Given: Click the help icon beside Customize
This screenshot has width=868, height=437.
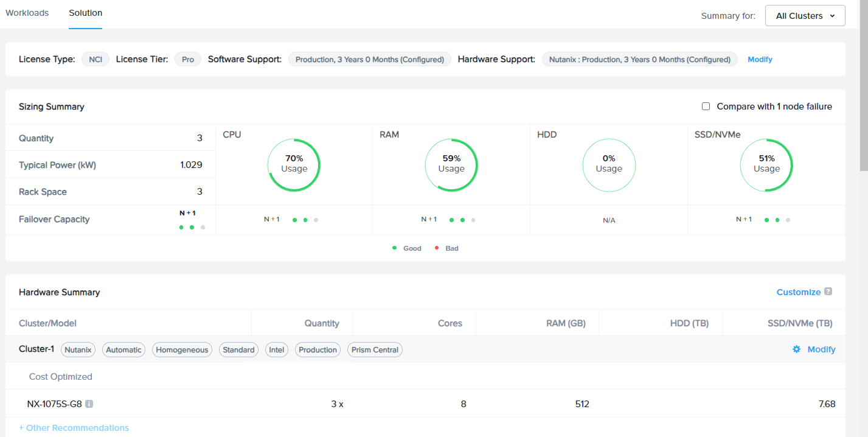Looking at the screenshot, I should click(828, 292).
